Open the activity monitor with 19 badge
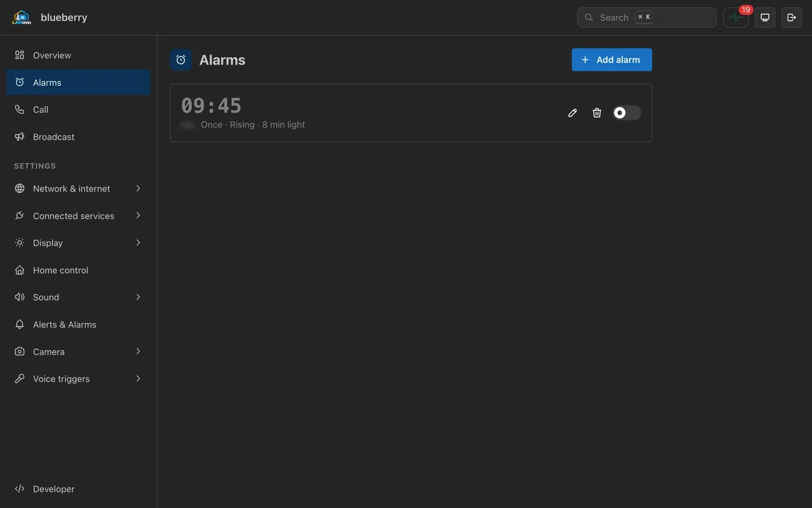This screenshot has height=508, width=812. 735,17
